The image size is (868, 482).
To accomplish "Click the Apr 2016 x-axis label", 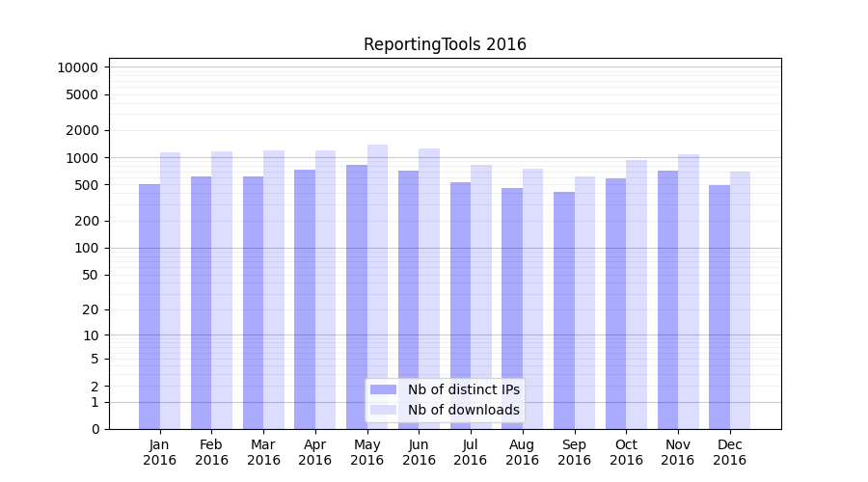I will click(x=315, y=452).
